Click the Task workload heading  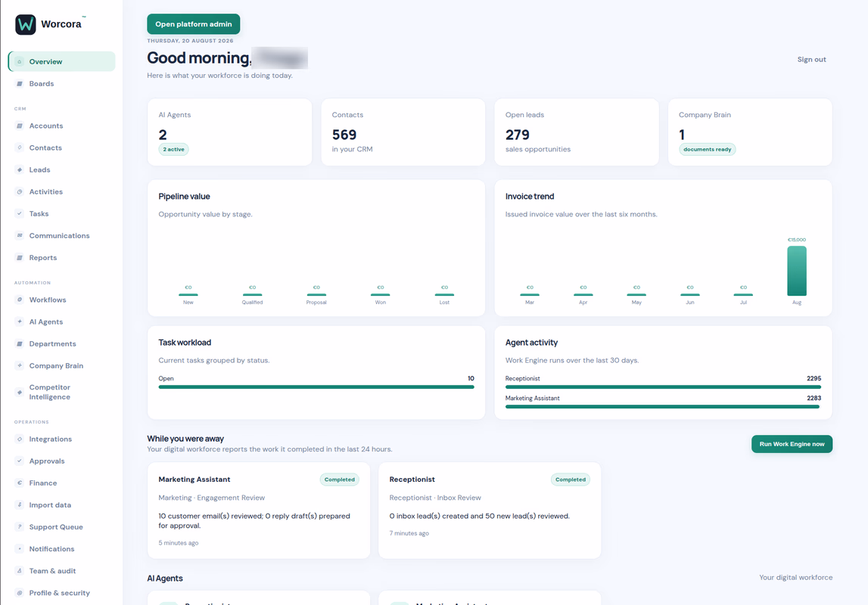[x=185, y=343]
